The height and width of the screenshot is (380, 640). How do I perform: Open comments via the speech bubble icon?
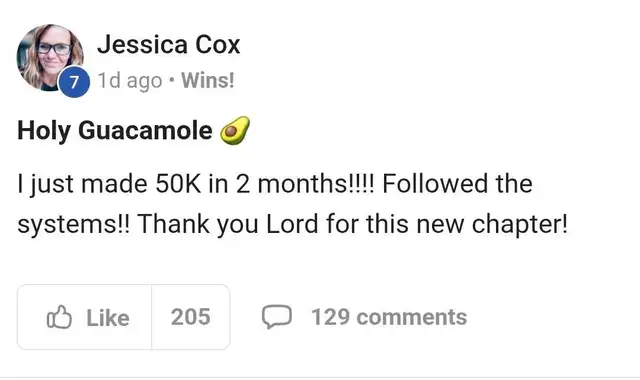point(277,317)
